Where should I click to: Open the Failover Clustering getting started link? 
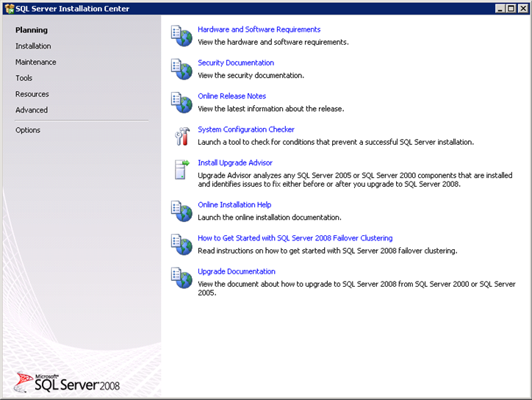click(295, 238)
